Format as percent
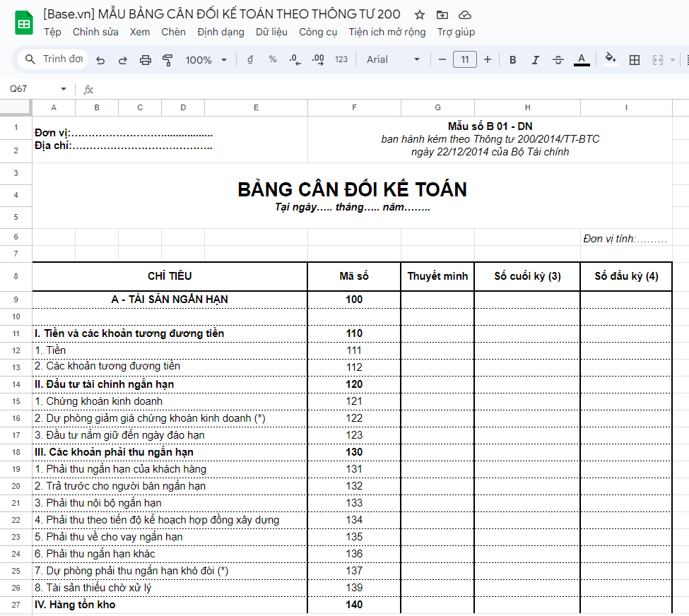The height and width of the screenshot is (616, 689). 273,59
